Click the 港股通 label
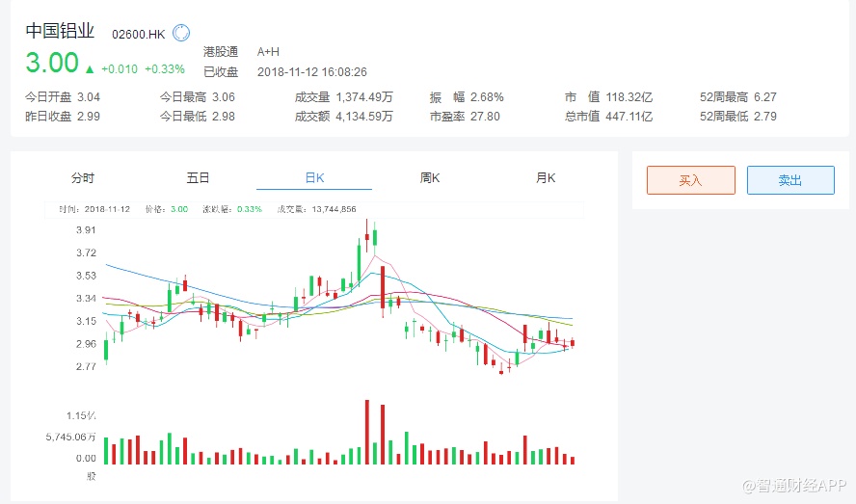This screenshot has width=856, height=504. [221, 51]
